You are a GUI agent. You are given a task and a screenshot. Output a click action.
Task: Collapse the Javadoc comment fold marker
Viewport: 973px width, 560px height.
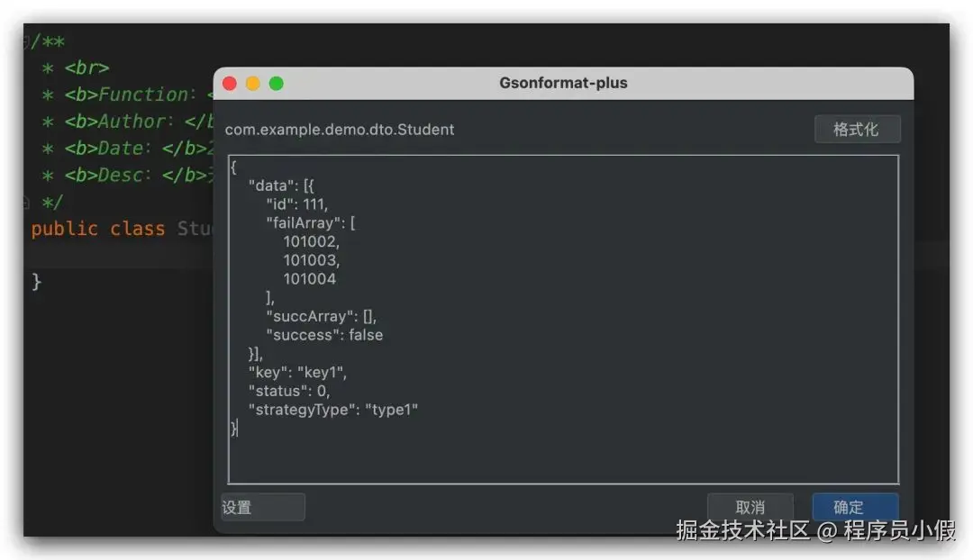coord(26,41)
